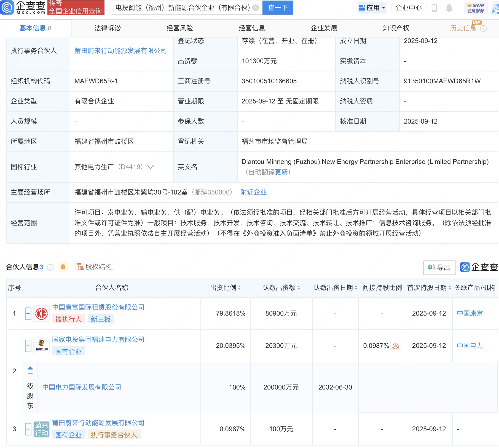Switch to the 知识产权 tab

396,28
